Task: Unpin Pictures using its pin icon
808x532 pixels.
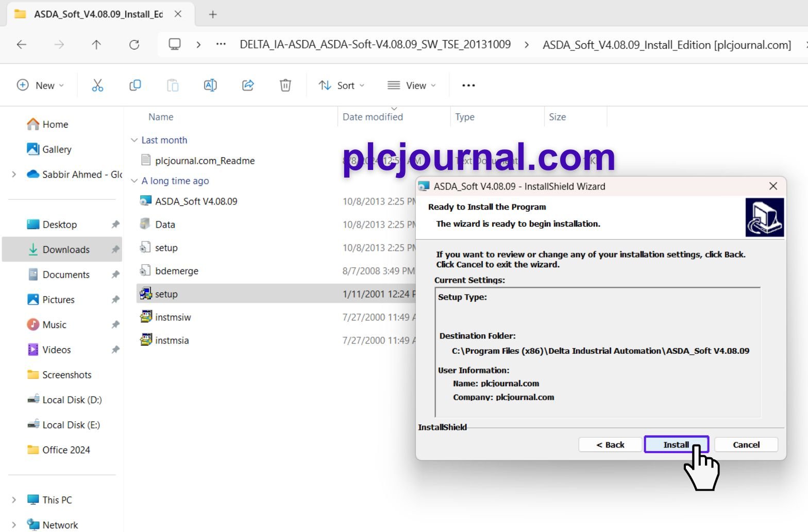Action: (115, 300)
